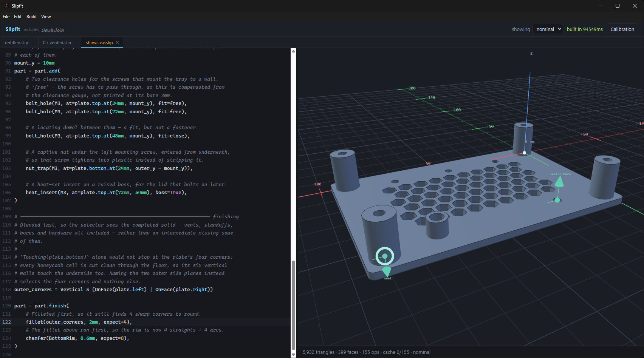The image size is (644, 358).
Task: Click the editor vertical scrollbar thumb
Action: [293, 305]
